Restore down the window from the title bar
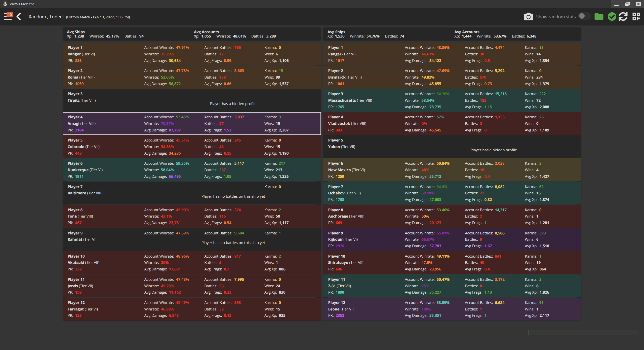This screenshot has height=350, width=644. [627, 4]
